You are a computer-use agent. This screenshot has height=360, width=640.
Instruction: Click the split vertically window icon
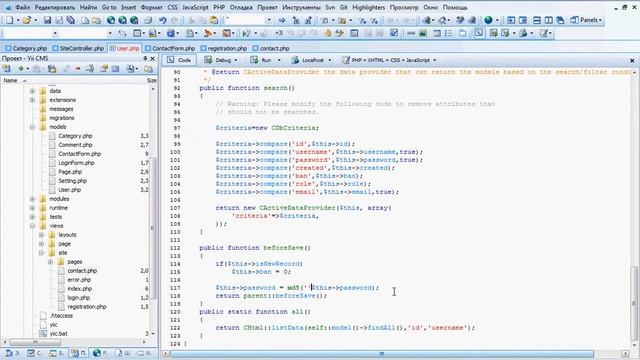(x=549, y=20)
